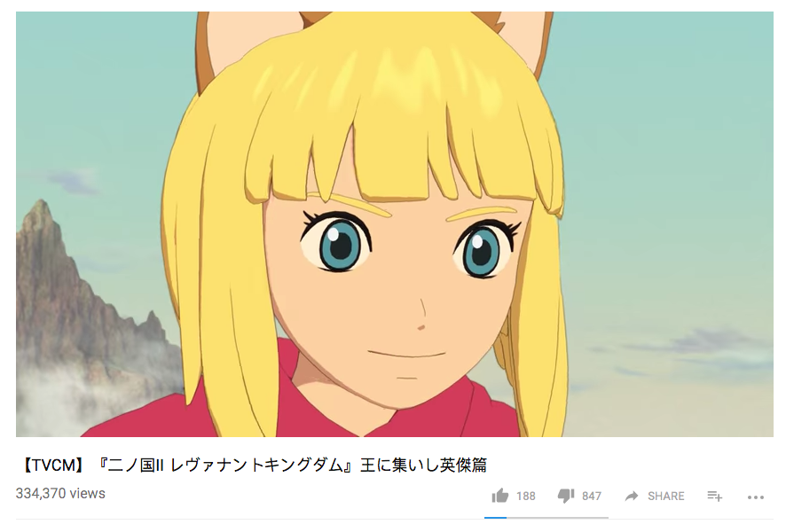
Task: Click the share arrow icon
Action: (x=632, y=496)
